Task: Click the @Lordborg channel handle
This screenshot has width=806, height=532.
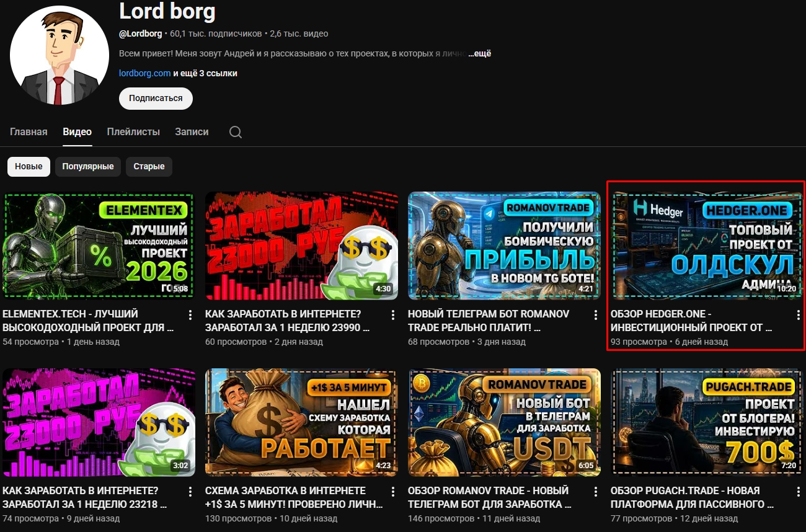Action: click(x=140, y=33)
